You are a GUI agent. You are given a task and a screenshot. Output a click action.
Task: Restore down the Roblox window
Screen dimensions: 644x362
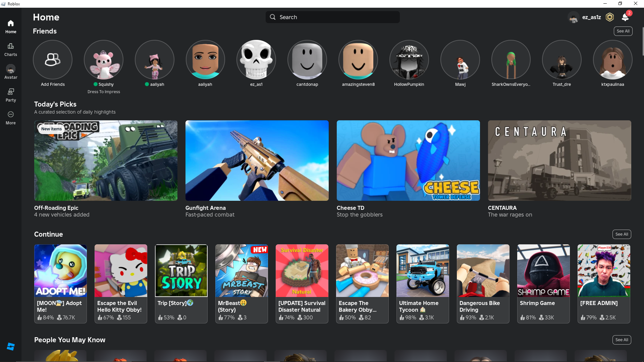(x=620, y=4)
